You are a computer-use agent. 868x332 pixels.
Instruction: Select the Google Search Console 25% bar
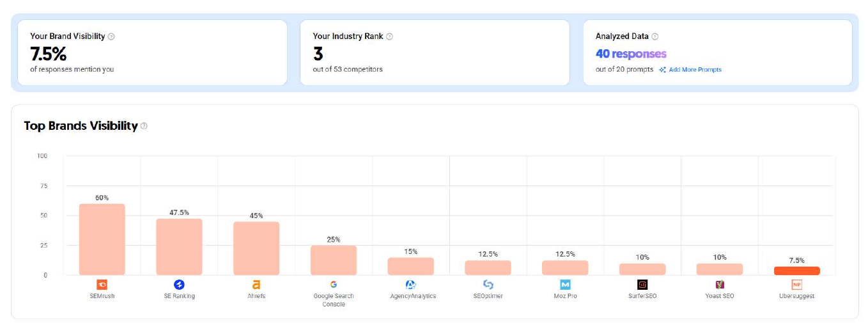point(334,260)
